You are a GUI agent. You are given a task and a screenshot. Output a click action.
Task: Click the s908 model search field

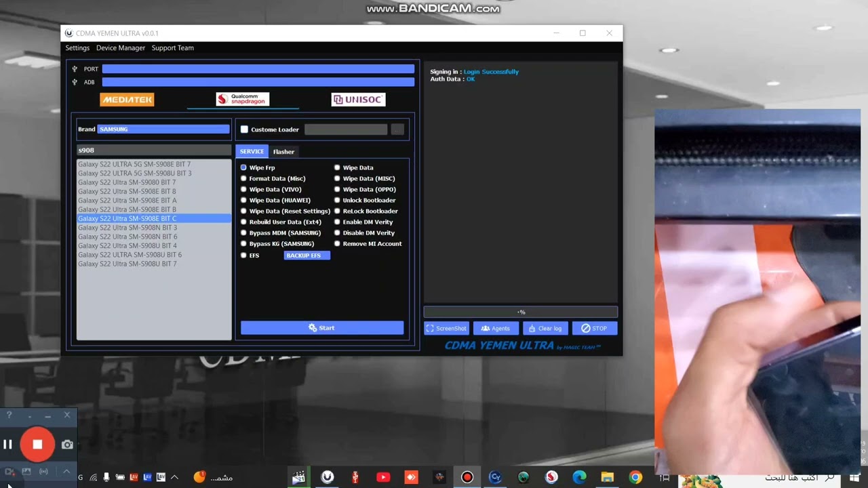tap(154, 150)
